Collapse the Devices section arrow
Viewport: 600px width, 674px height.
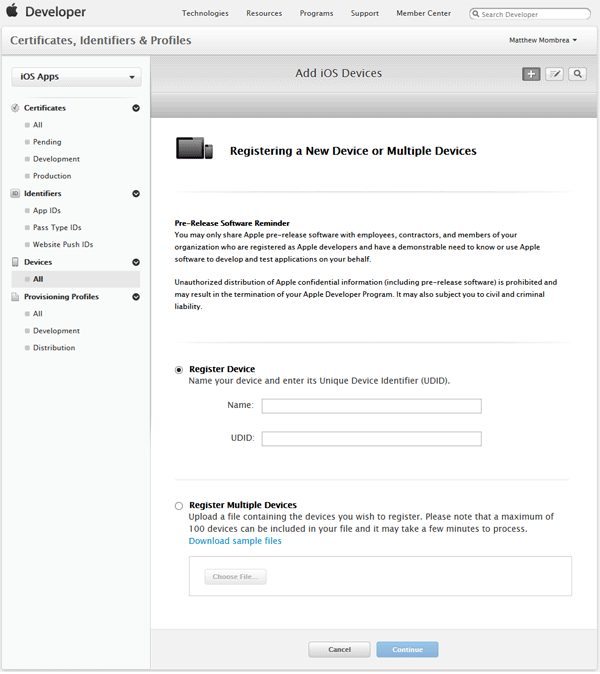pyautogui.click(x=136, y=262)
